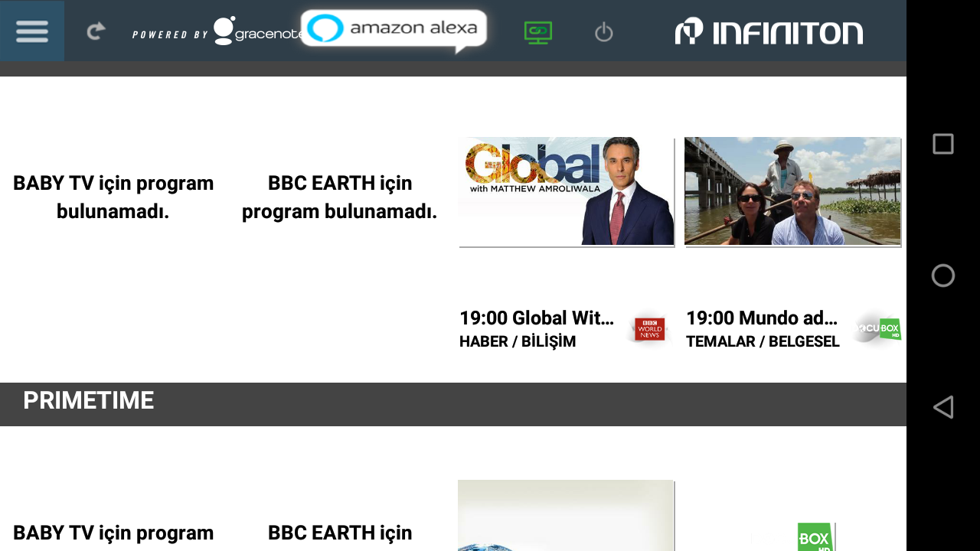This screenshot has width=980, height=551.
Task: Tap the Docubox HD logo beside TEMALAR / BELGESEL
Action: [x=877, y=329]
